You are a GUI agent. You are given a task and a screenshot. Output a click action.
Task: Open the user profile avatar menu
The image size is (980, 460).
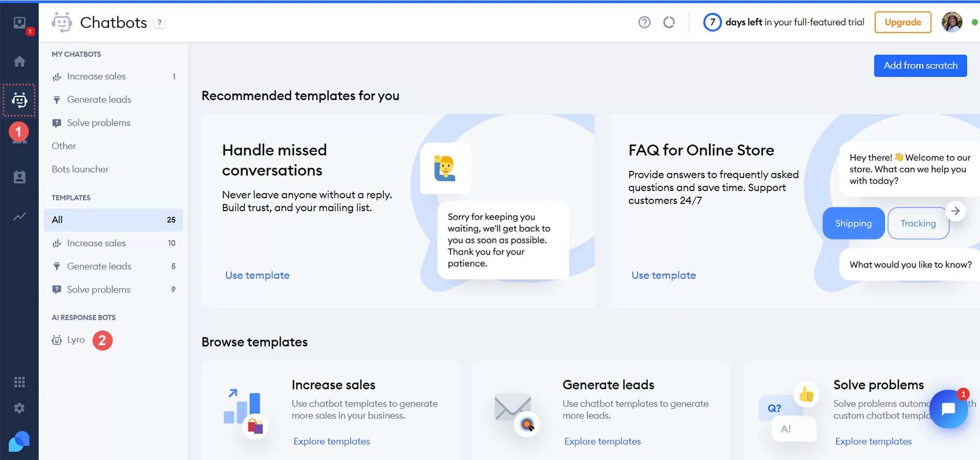(x=952, y=22)
